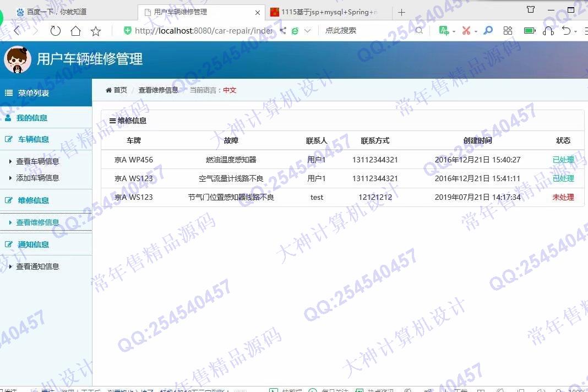The image size is (588, 392).
Task: Click the browser forward arrow
Action: point(35,31)
